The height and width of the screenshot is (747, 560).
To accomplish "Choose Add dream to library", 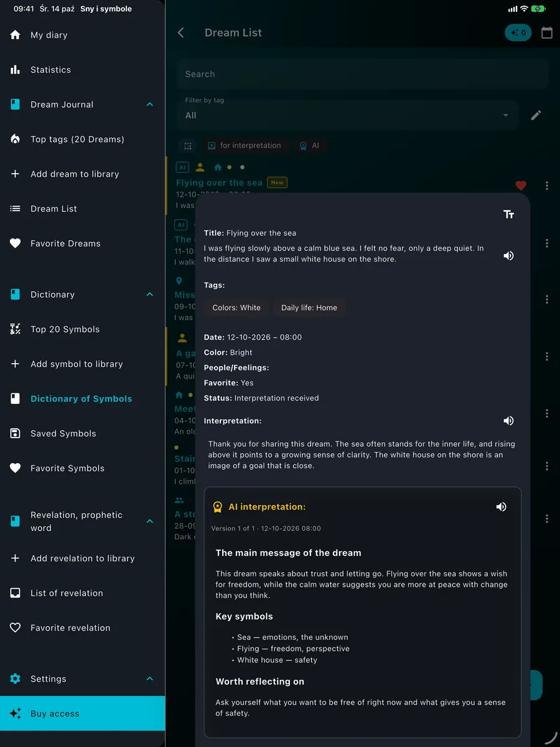I will click(x=83, y=174).
